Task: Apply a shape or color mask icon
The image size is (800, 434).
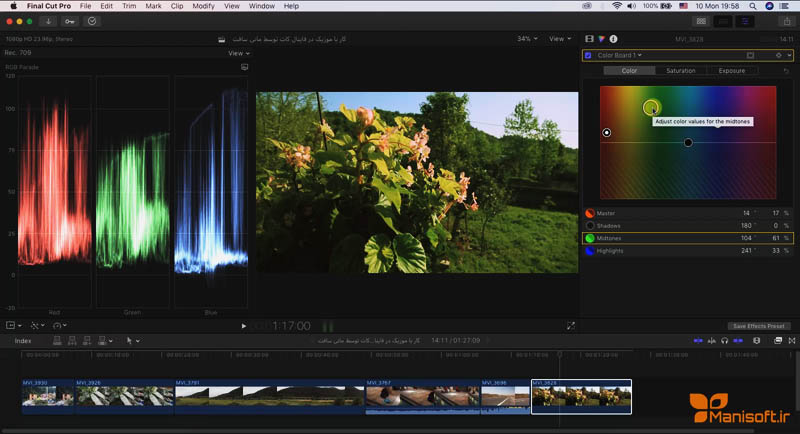Action: (750, 55)
